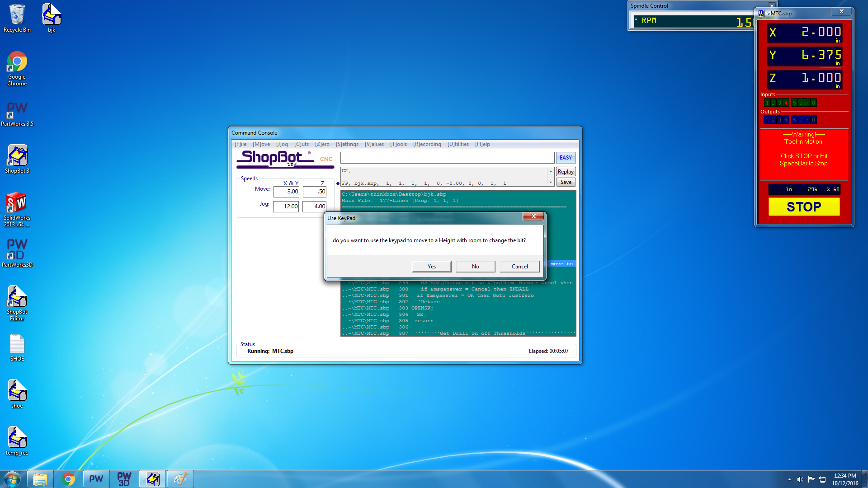Open ShopBot Editor desktop shortcut
Viewport: 868px width, 488px height.
click(17, 303)
